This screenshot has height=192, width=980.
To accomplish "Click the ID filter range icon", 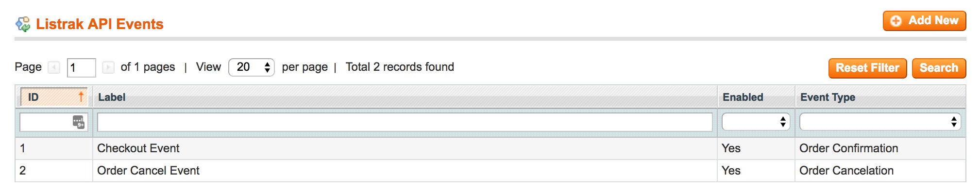I will 79,122.
